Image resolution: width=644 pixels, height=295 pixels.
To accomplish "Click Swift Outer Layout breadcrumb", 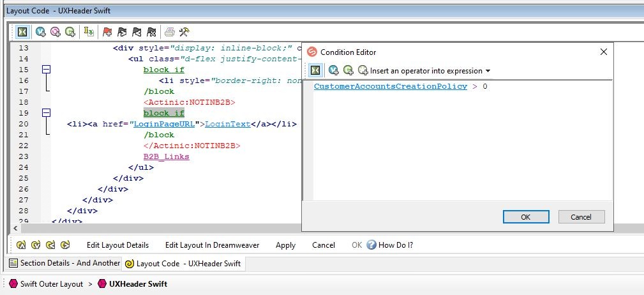I will coord(51,284).
